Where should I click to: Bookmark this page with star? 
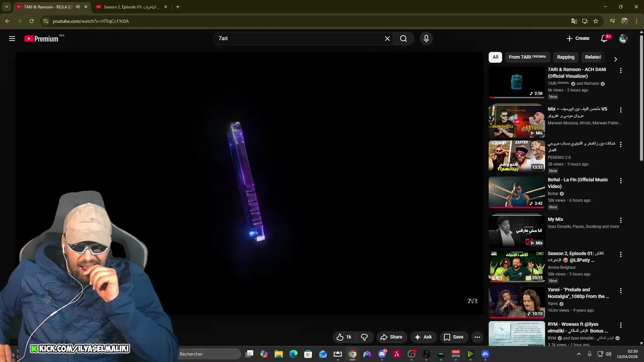tap(596, 21)
